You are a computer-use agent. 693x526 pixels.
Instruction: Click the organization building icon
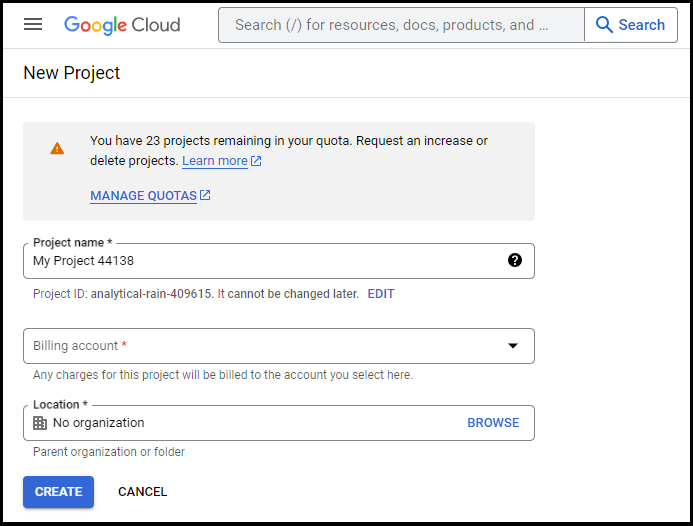tap(40, 423)
